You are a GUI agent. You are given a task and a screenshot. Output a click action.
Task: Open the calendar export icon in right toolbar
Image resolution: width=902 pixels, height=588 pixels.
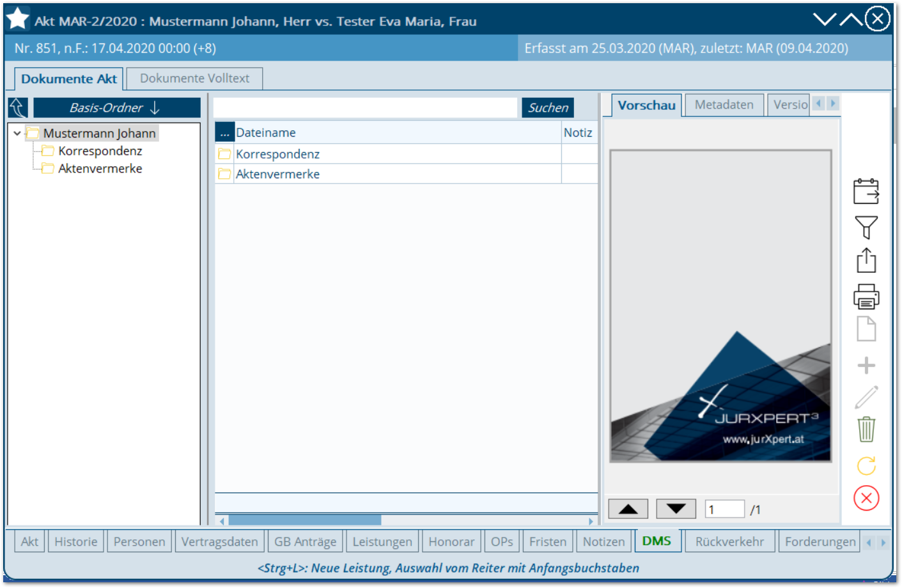click(866, 191)
